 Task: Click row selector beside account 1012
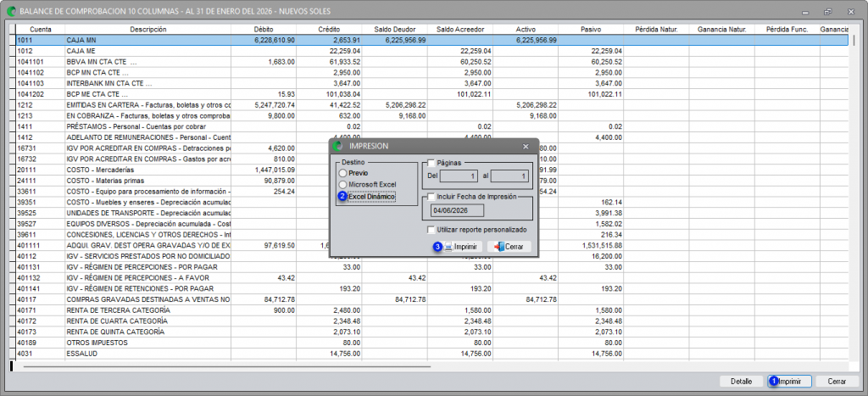[13, 51]
